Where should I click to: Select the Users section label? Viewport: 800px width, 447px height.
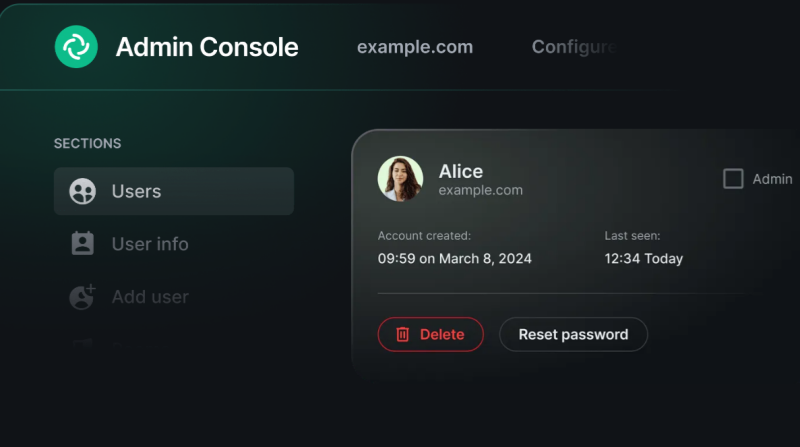(x=136, y=191)
